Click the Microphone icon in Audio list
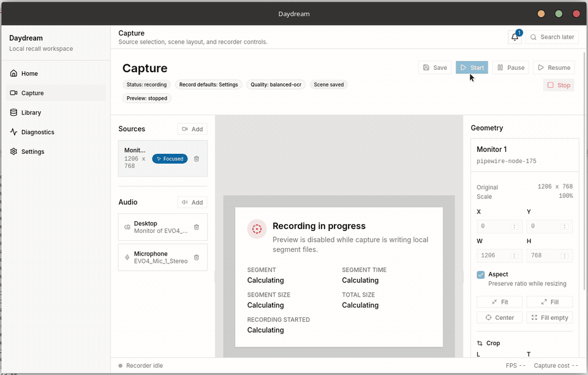Screen dimensions: 588x375 (x=127, y=257)
